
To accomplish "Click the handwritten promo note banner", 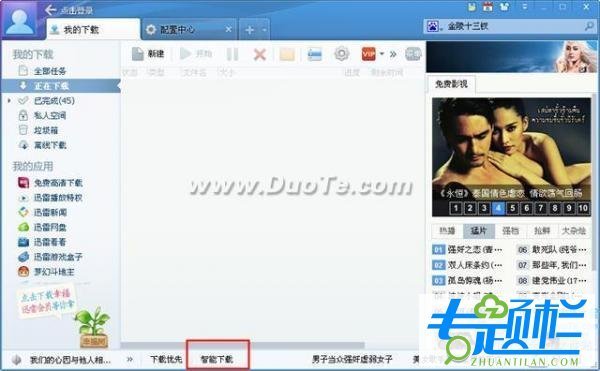I will point(46,301).
